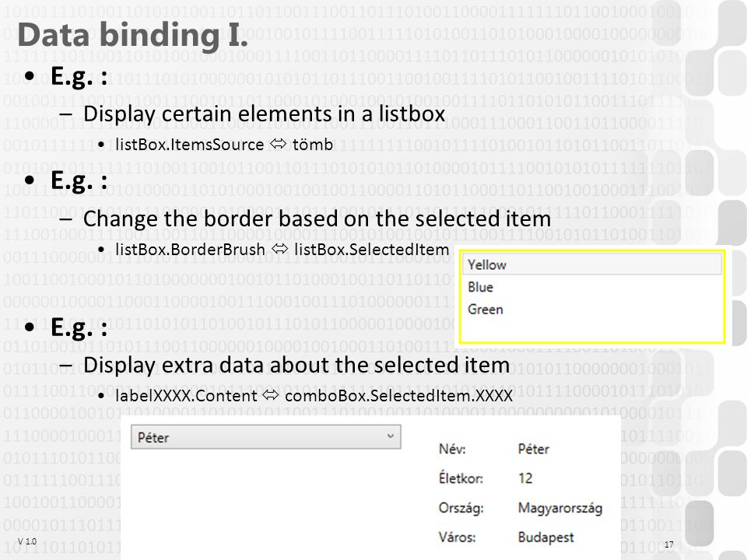
Task: Click the text 'Display certain elements in a listbox'
Action: (x=264, y=114)
